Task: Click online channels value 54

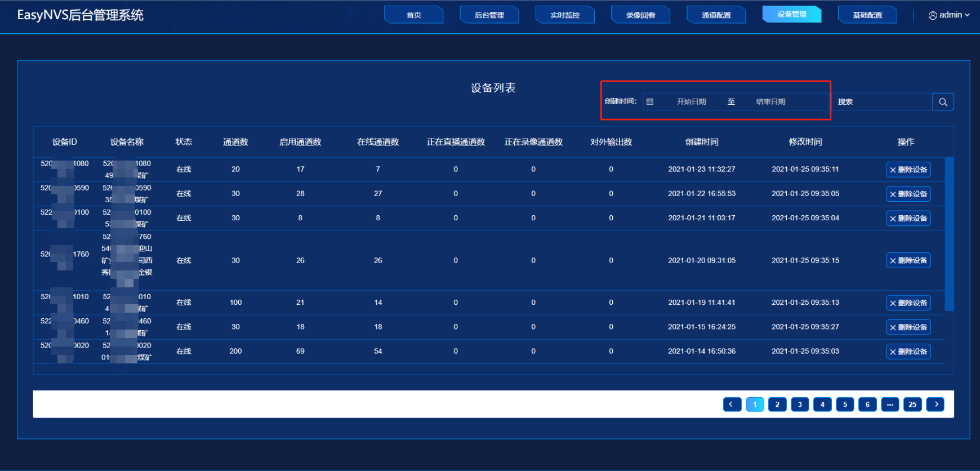Action: coord(378,351)
